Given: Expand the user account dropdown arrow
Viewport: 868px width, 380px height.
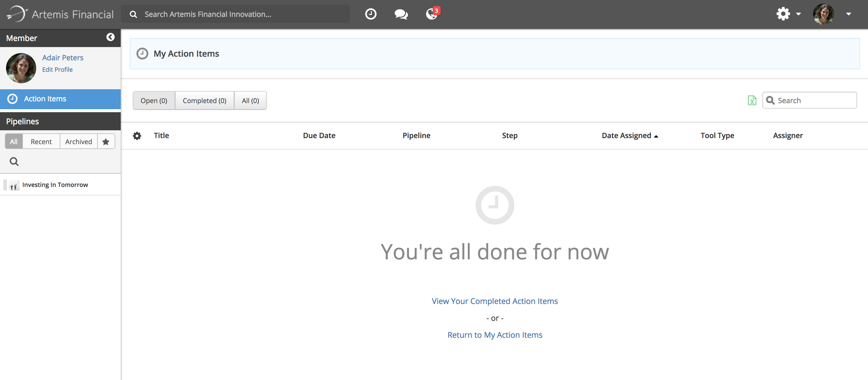Looking at the screenshot, I should point(848,14).
